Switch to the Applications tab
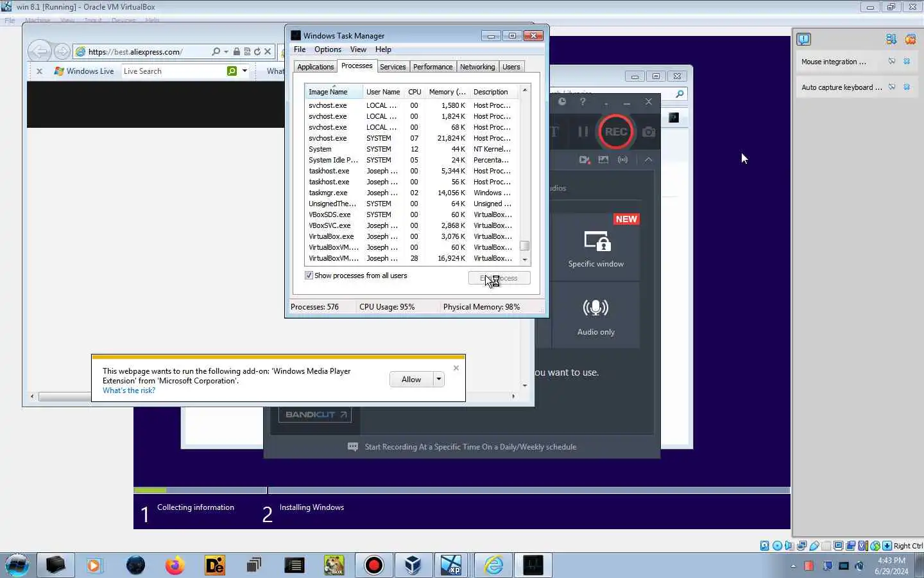This screenshot has height=578, width=924. pos(315,67)
